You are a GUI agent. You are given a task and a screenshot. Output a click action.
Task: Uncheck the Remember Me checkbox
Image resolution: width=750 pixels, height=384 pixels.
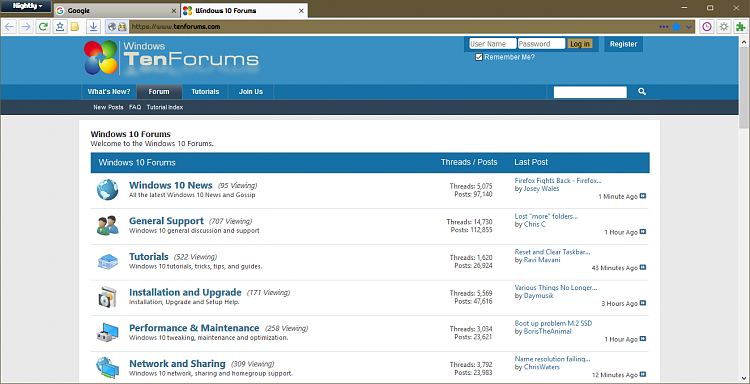pos(479,57)
